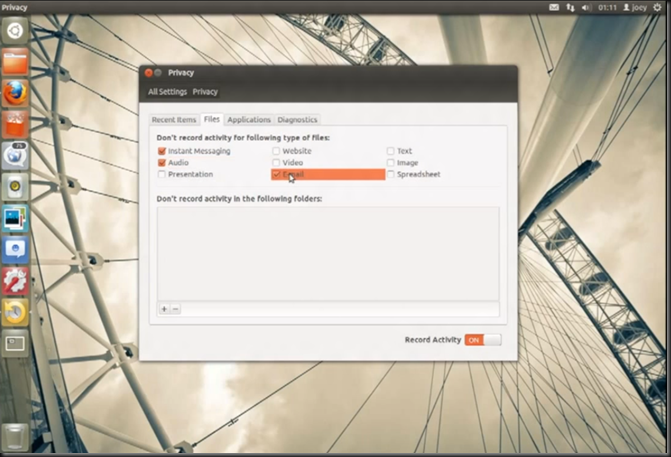The width and height of the screenshot is (671, 457).
Task: Open System Settings wrench icon in the launcher
Action: [x=15, y=281]
